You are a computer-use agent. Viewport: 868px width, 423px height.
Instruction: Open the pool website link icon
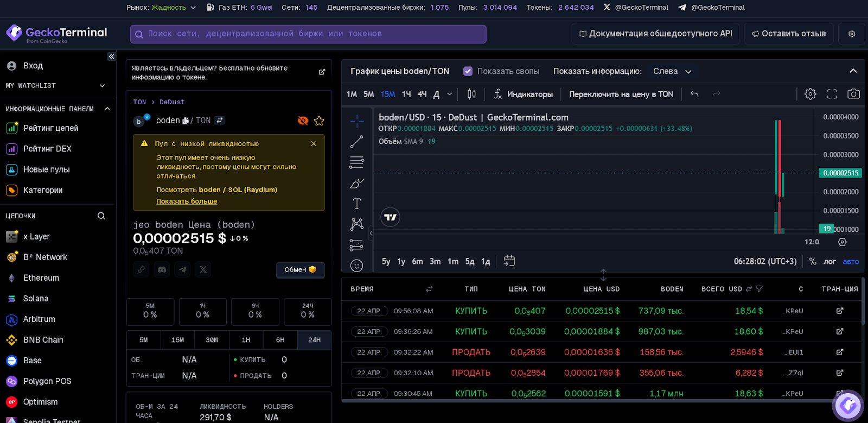point(141,269)
